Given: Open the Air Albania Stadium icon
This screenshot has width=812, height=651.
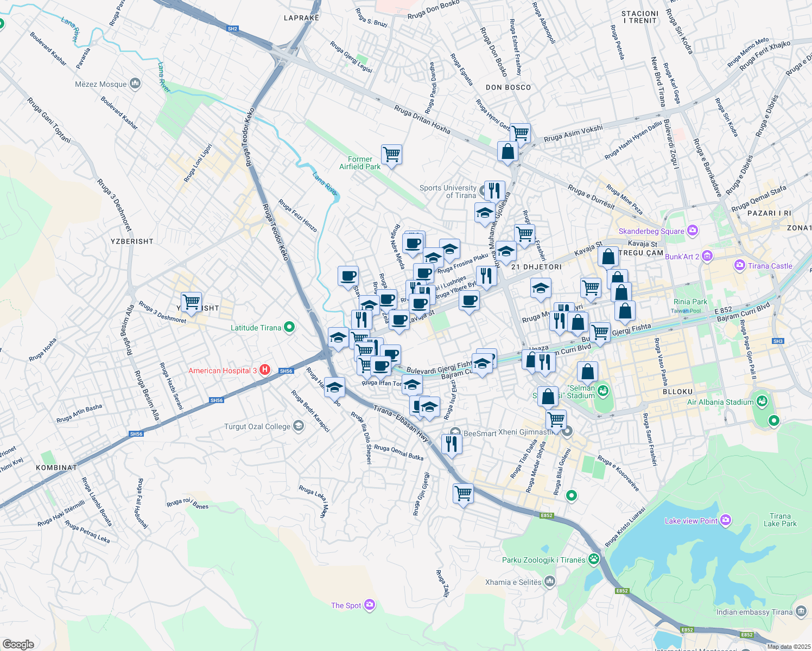Looking at the screenshot, I should pos(763,402).
